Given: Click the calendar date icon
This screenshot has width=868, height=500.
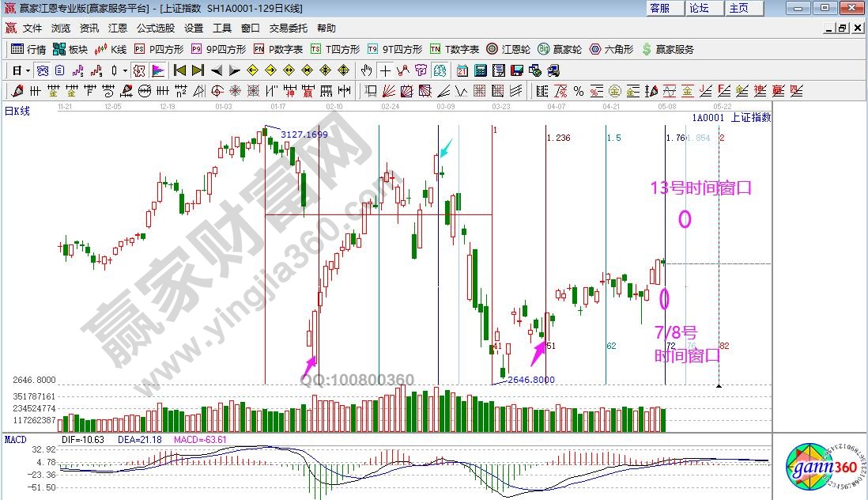Looking at the screenshot, I should tap(462, 70).
